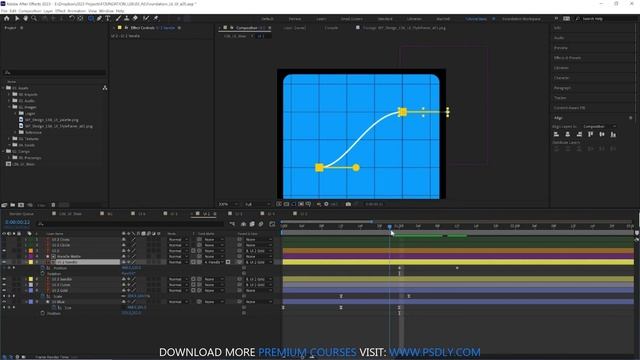Screen dimensions: 640x360
Task: Open the Composition menu
Action: [x=30, y=11]
